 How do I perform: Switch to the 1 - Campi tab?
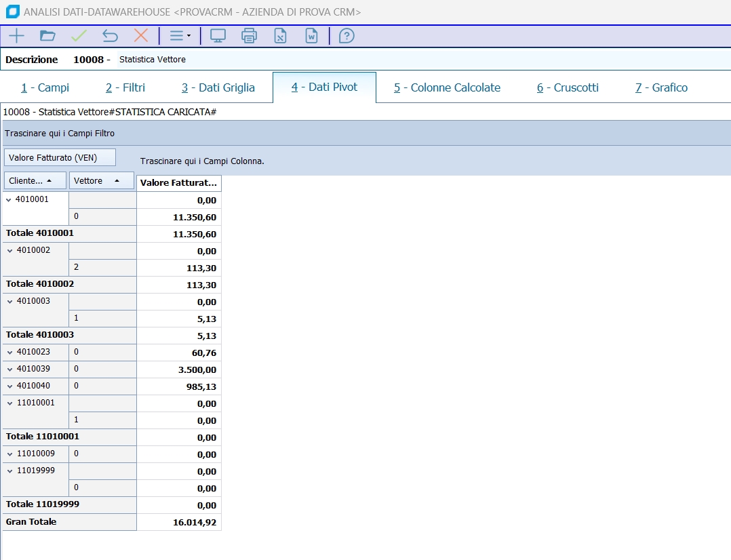coord(45,87)
